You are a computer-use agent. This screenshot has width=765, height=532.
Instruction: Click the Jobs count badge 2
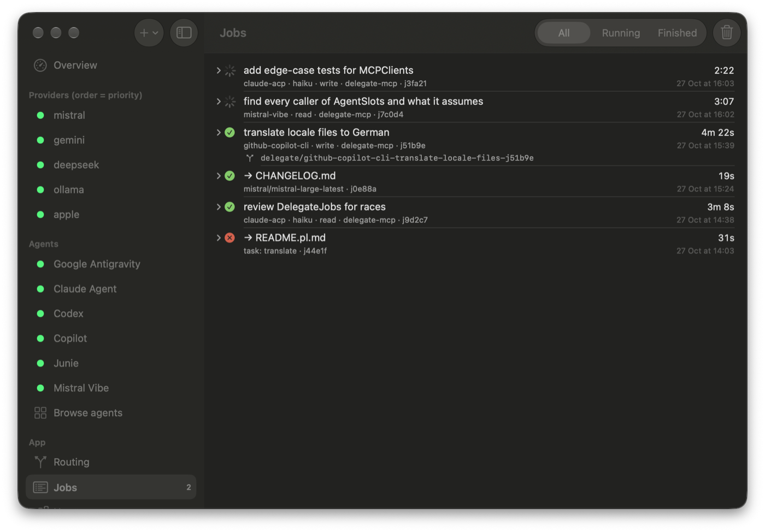[x=189, y=487]
